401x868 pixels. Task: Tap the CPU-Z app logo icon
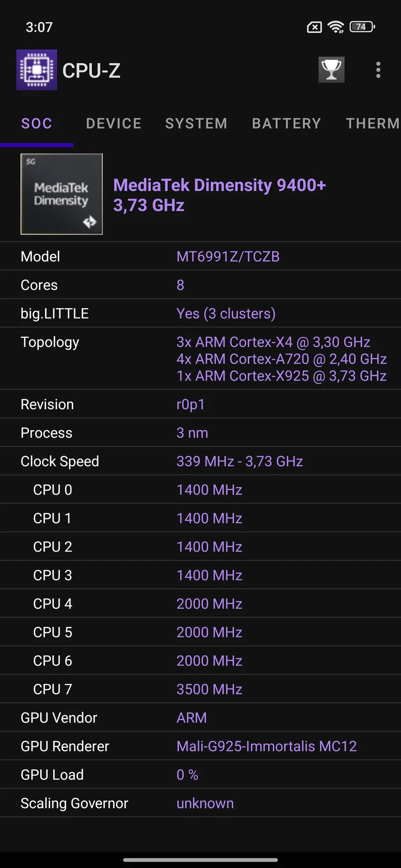(37, 70)
